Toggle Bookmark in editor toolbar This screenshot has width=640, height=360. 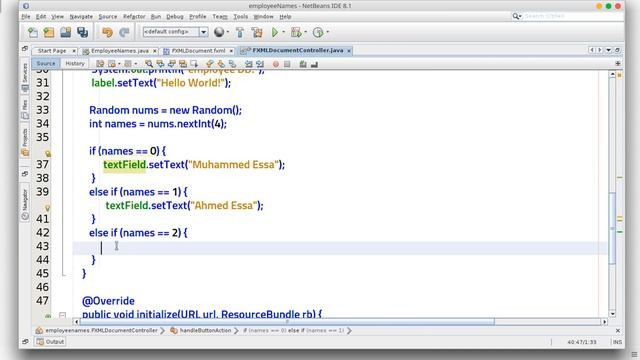click(x=233, y=64)
